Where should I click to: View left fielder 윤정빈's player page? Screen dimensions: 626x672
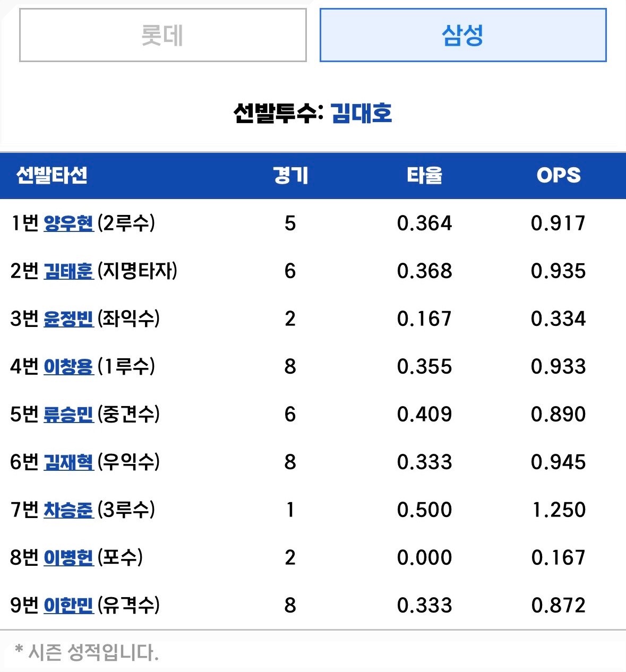point(68,318)
